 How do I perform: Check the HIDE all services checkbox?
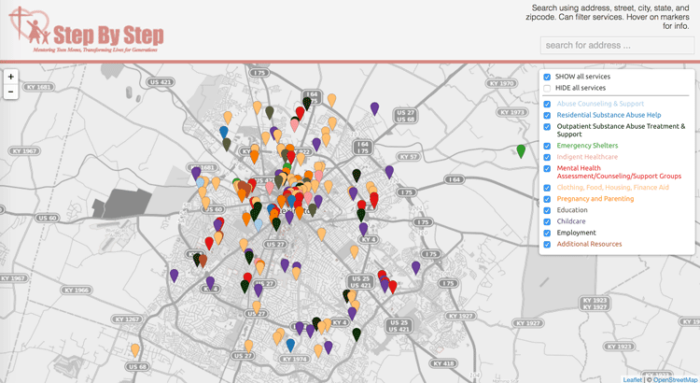547,88
